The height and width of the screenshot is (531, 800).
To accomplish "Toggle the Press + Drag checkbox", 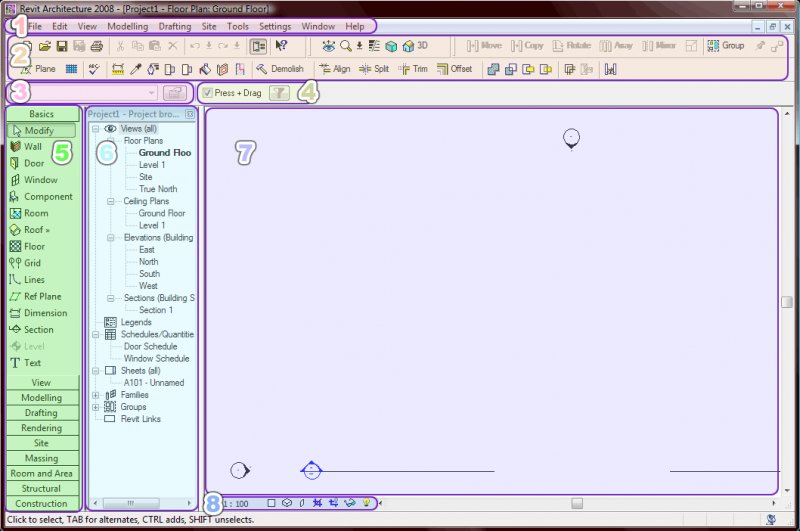I will point(207,93).
